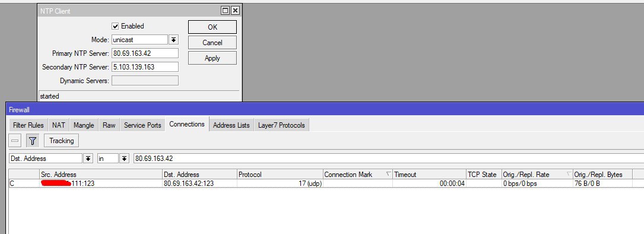The height and width of the screenshot is (234, 644).
Task: Maximize the NTP Client window
Action: 225,11
